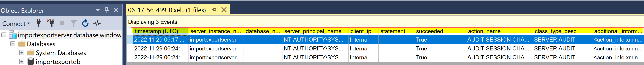Click action_info xml cell in 06:17 row
Image resolution: width=644 pixels, height=65 pixels.
(618, 40)
